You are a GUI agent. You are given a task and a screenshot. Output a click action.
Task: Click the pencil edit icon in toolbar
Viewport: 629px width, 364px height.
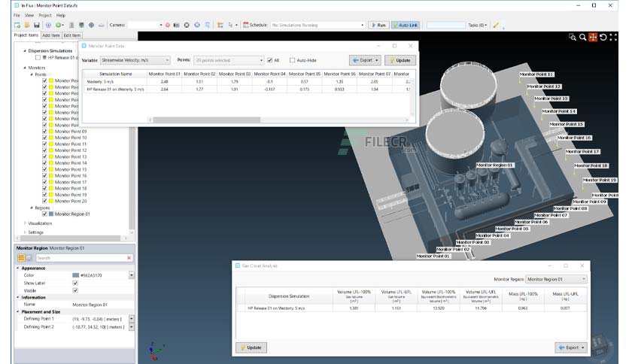click(497, 25)
